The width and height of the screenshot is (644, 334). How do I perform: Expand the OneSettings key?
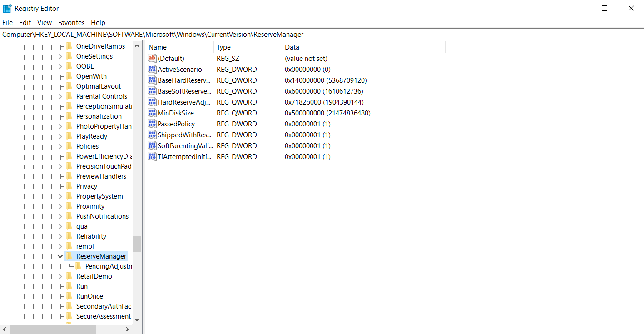tap(60, 56)
